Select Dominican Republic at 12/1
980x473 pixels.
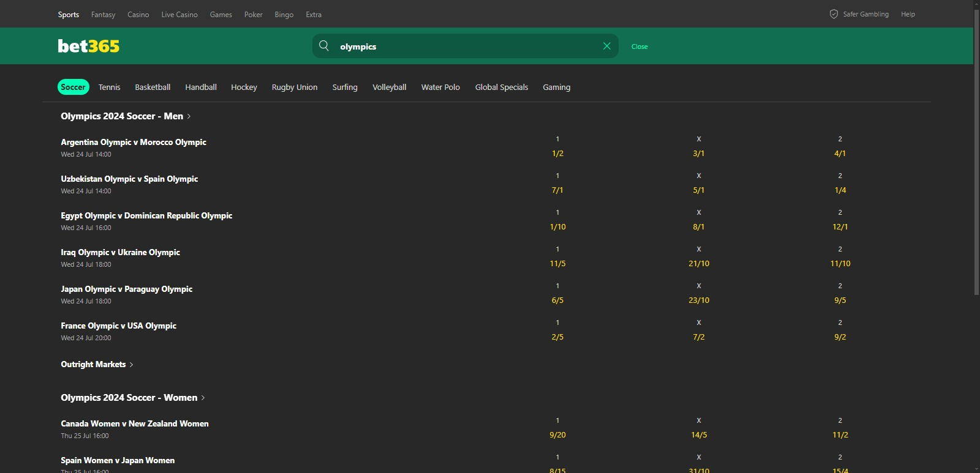[840, 227]
